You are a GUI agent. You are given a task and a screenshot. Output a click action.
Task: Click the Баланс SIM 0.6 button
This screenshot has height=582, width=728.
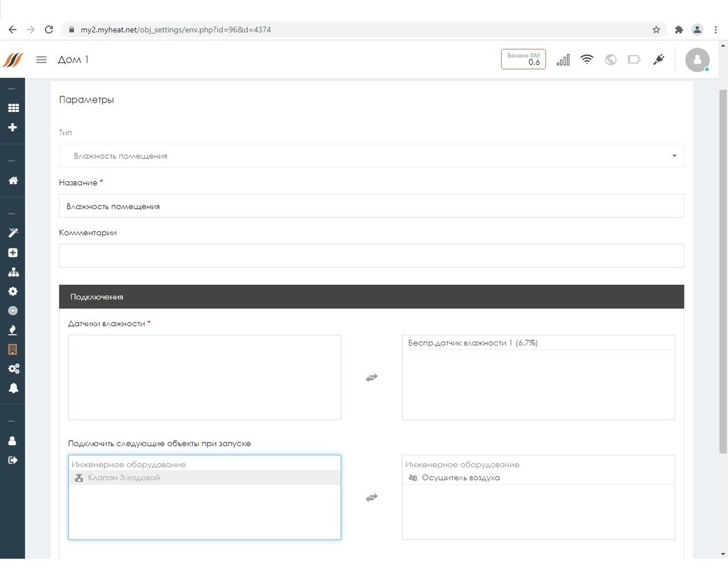pyautogui.click(x=523, y=59)
